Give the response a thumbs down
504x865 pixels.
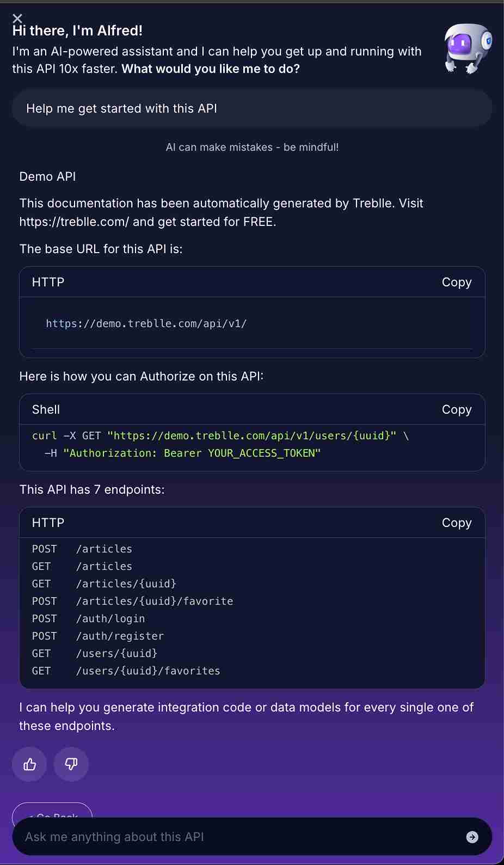[71, 764]
